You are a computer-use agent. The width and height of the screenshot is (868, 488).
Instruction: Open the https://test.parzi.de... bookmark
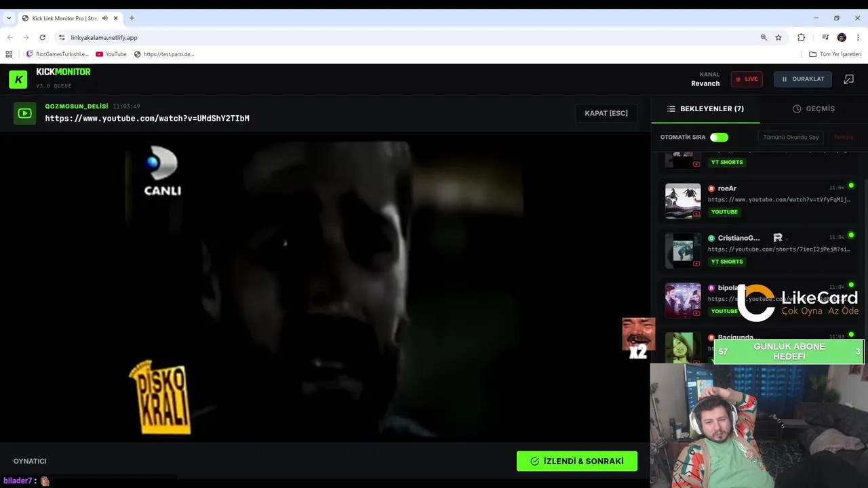pos(164,54)
